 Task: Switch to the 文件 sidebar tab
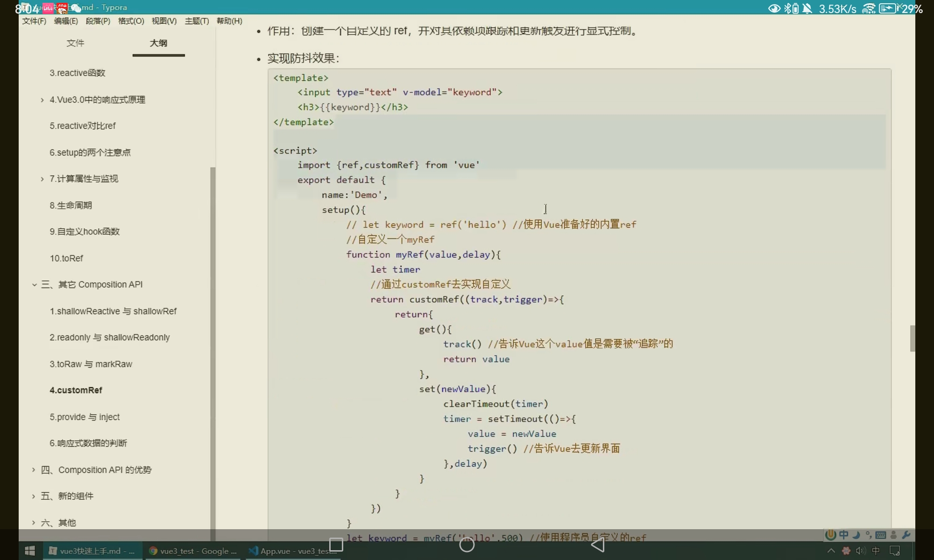pyautogui.click(x=75, y=43)
